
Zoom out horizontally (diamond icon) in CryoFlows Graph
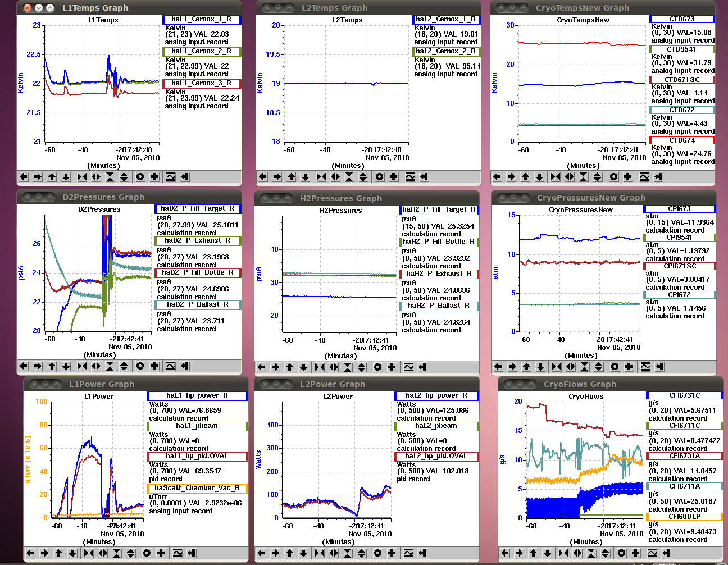577,553
